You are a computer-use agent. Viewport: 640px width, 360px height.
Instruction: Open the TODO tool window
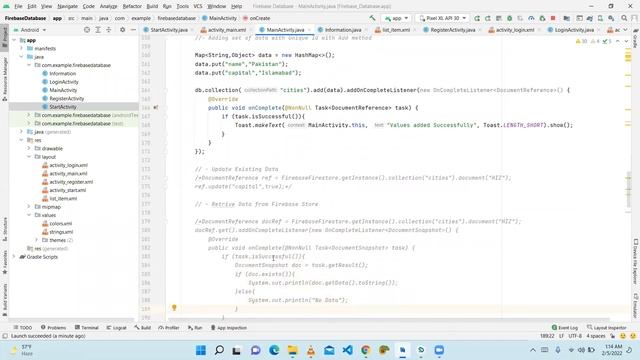(23, 327)
